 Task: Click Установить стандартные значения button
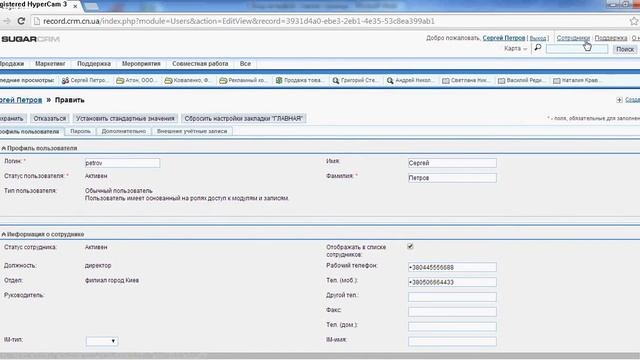(x=125, y=118)
